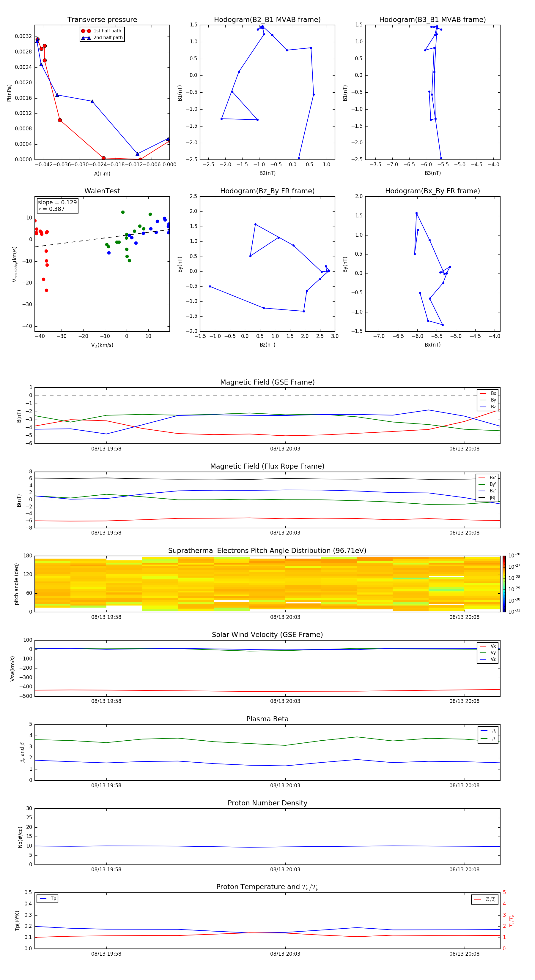This screenshot has width=535, height=980.
Task: Click the 'Vx' legend entry
Action: coord(488,646)
